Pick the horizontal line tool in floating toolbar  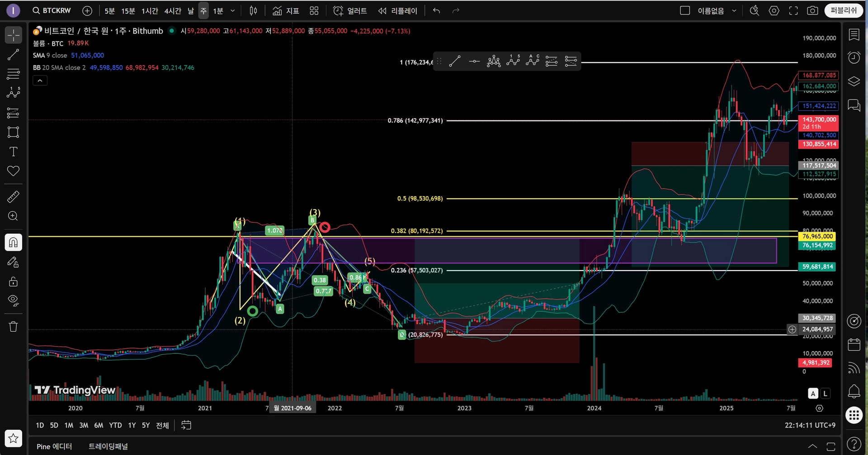(x=474, y=61)
